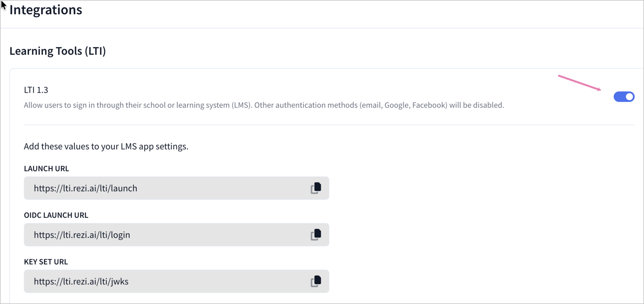This screenshot has height=304, width=644.
Task: Disable the LTI 1.3 toggle switch
Action: click(x=624, y=97)
